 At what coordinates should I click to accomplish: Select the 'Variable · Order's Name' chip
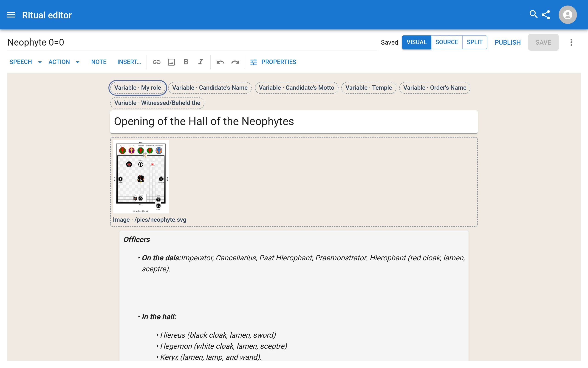click(435, 88)
